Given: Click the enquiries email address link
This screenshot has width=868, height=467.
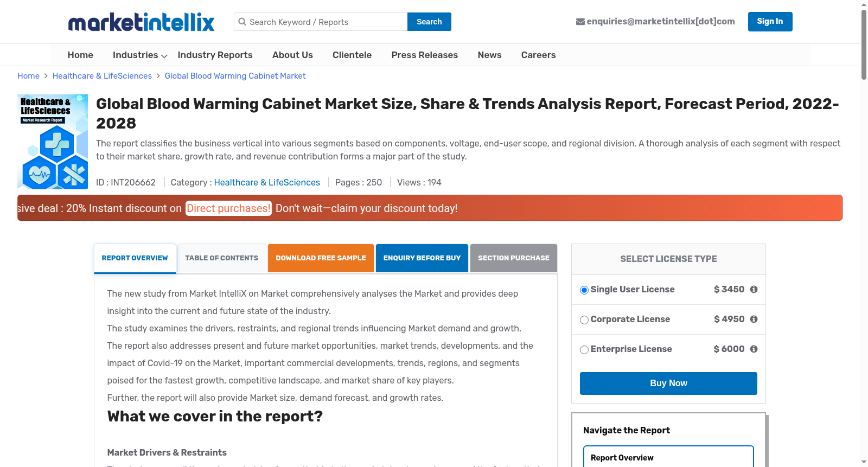Looking at the screenshot, I should [661, 22].
